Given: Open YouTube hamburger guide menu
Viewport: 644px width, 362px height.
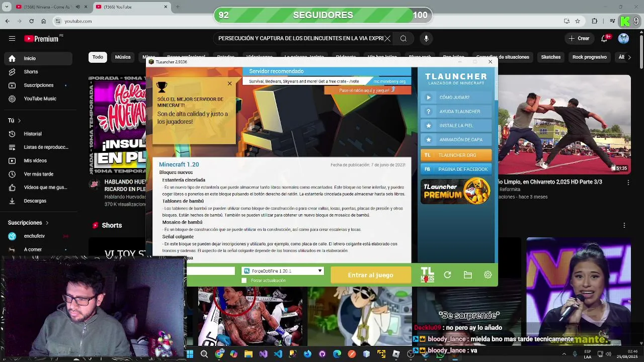Looking at the screenshot, I should click(12, 38).
